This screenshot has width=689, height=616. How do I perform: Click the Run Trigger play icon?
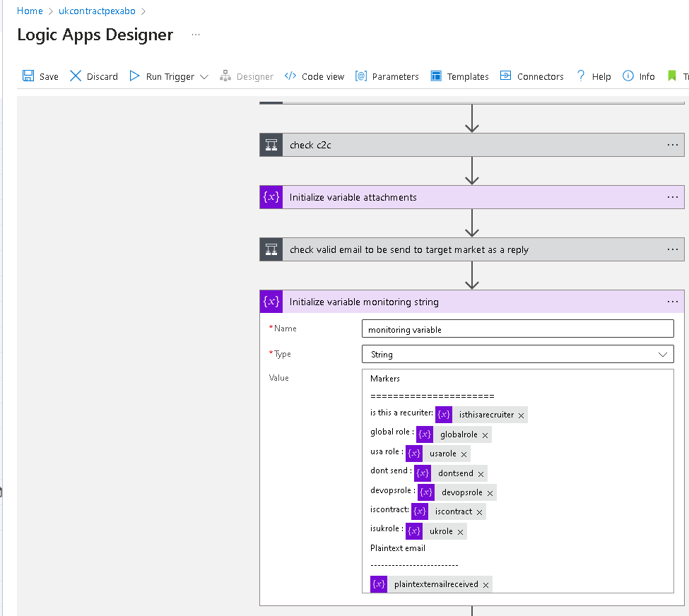[x=134, y=76]
